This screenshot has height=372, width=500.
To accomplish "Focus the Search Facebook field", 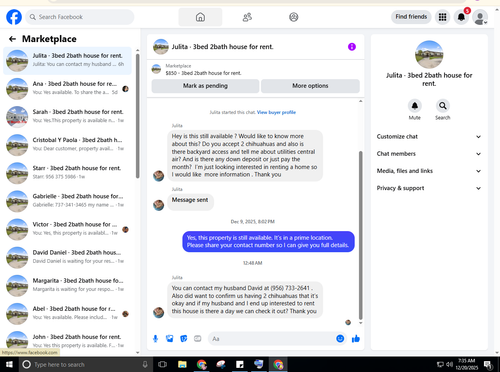I will [80, 17].
